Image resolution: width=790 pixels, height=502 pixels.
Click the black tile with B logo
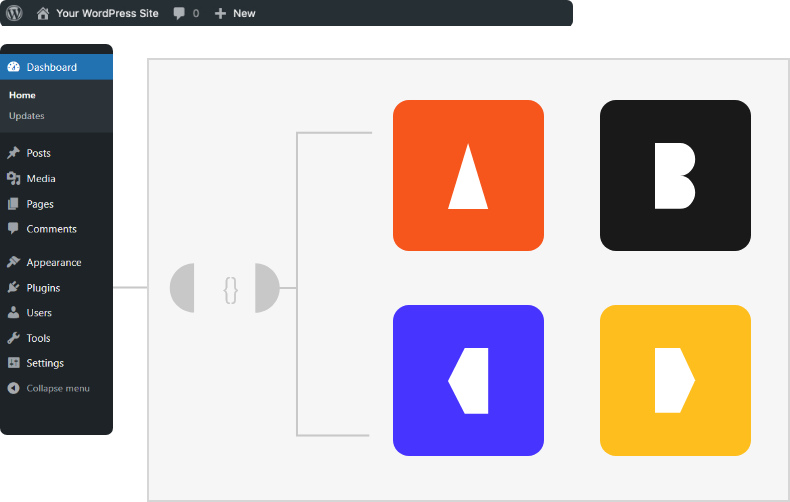pyautogui.click(x=675, y=175)
